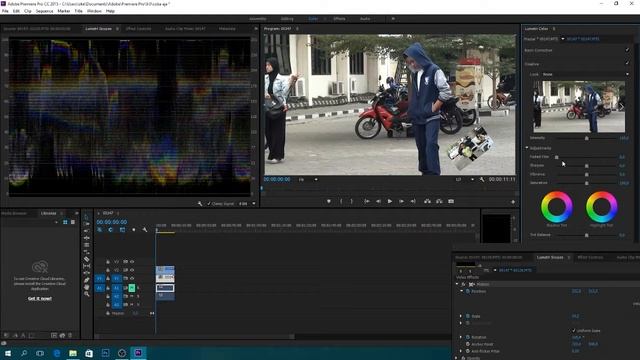This screenshot has width=640, height=360.
Task: Switch to the Effect Controls tab upper left
Action: [138, 29]
